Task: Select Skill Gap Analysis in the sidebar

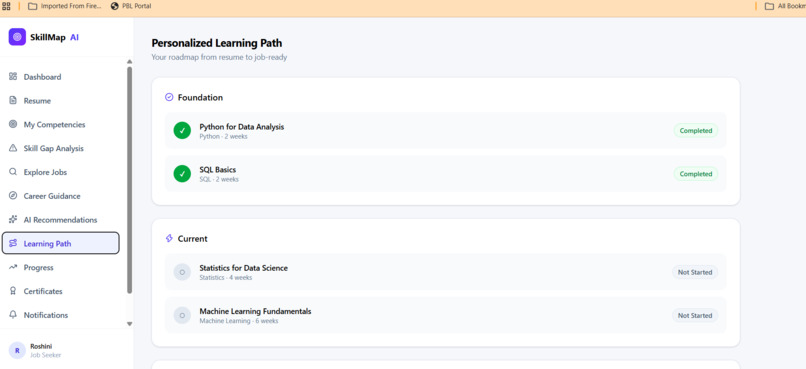Action: point(61,148)
